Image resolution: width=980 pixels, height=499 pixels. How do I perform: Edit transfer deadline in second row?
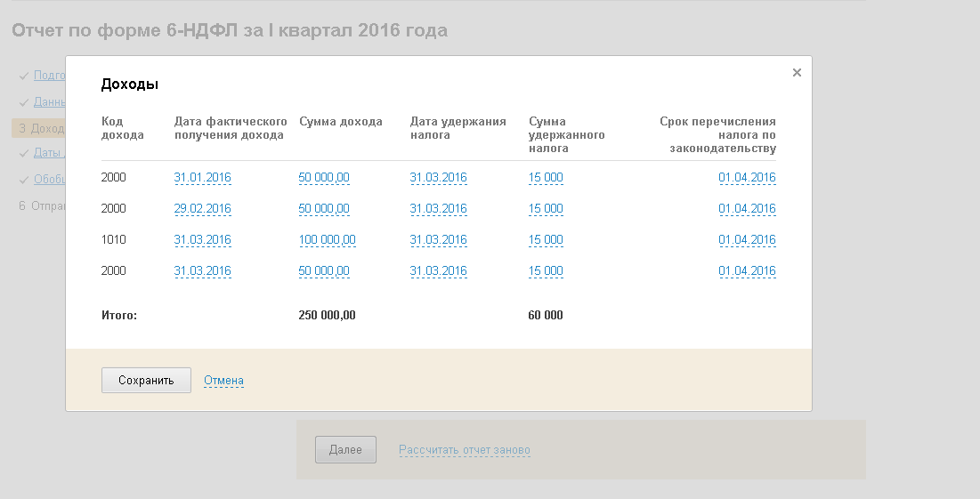747,209
